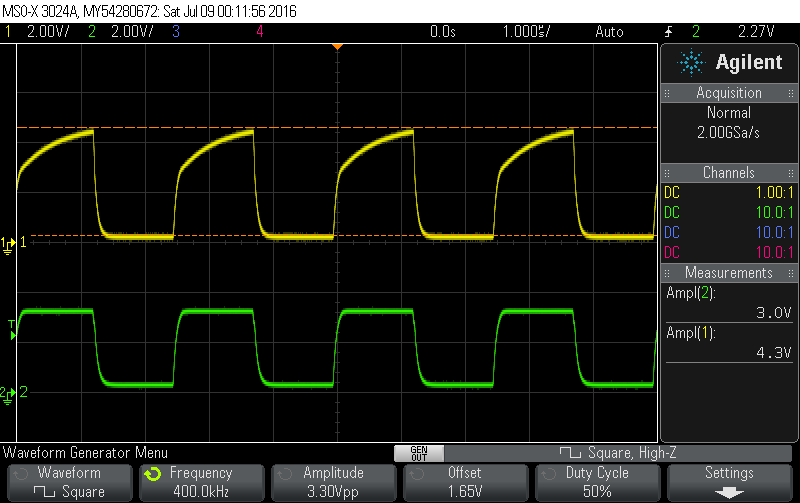Click the trigger source channel 2 indicator

(x=696, y=32)
